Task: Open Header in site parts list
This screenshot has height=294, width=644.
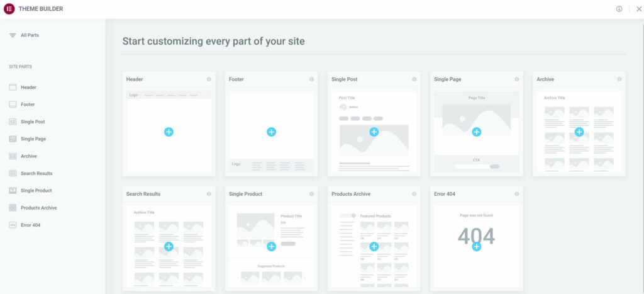Action: click(29, 88)
